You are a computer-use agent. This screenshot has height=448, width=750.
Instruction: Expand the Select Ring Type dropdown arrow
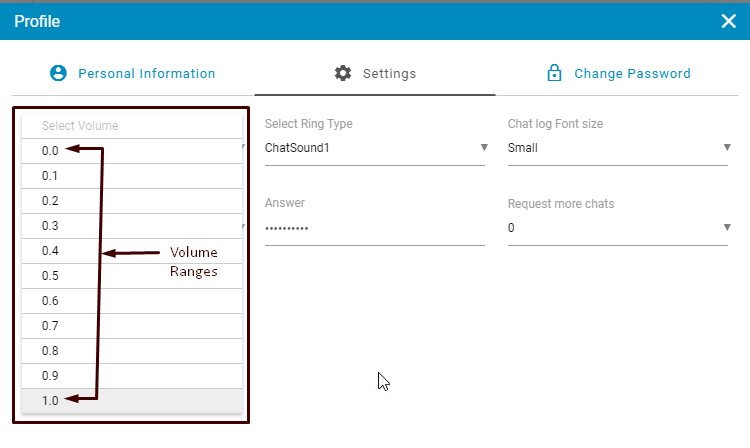click(x=484, y=148)
